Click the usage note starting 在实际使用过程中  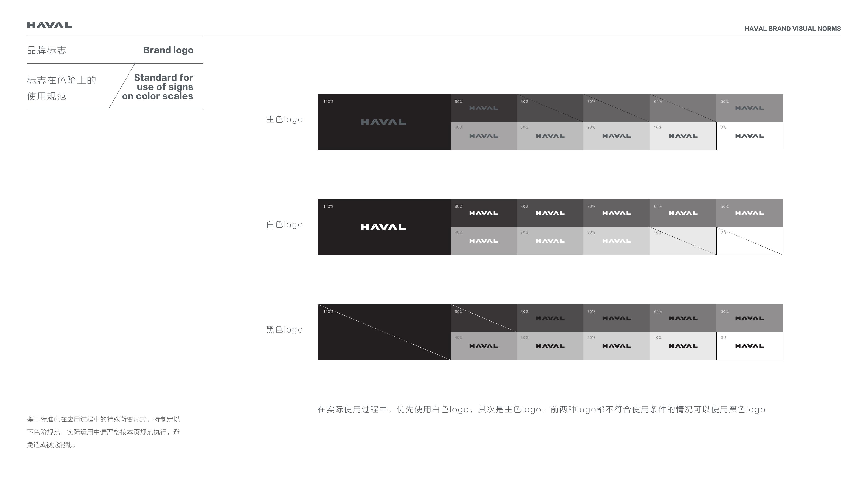pyautogui.click(x=541, y=409)
